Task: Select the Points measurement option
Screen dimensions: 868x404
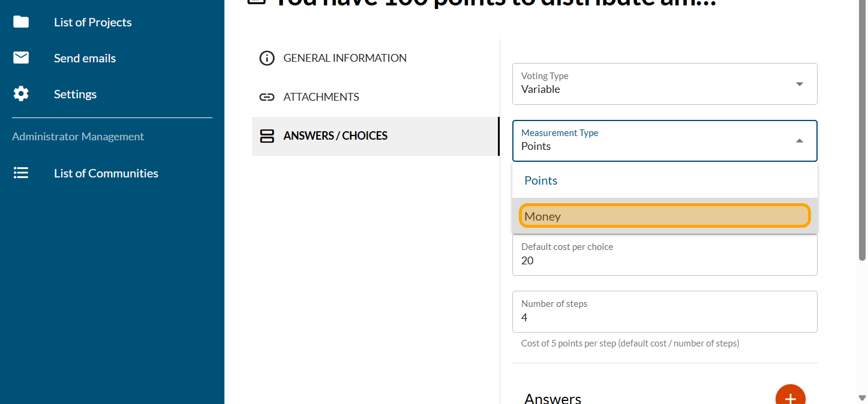Action: coord(665,180)
